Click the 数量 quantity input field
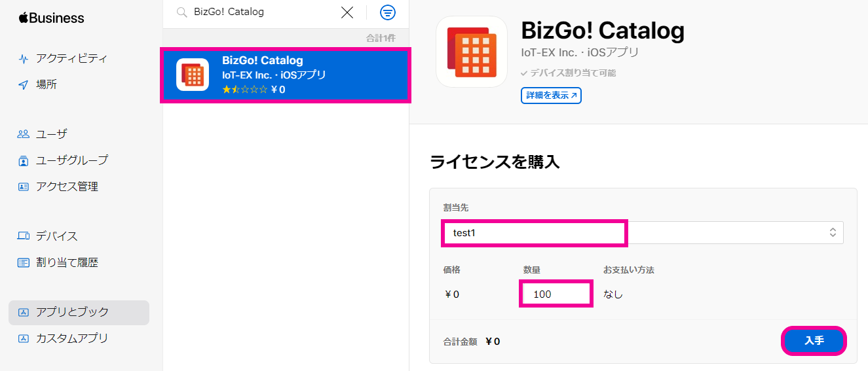Viewport: 868px width, 371px height. pos(556,294)
